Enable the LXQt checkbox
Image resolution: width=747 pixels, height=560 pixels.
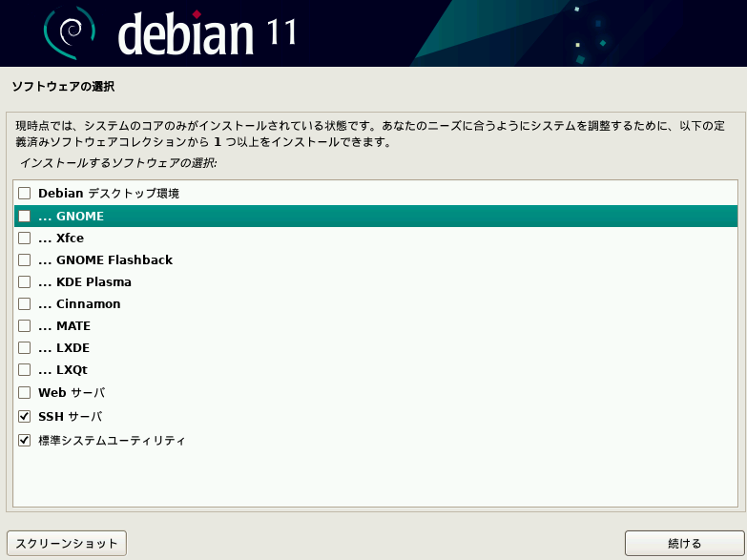coord(24,369)
